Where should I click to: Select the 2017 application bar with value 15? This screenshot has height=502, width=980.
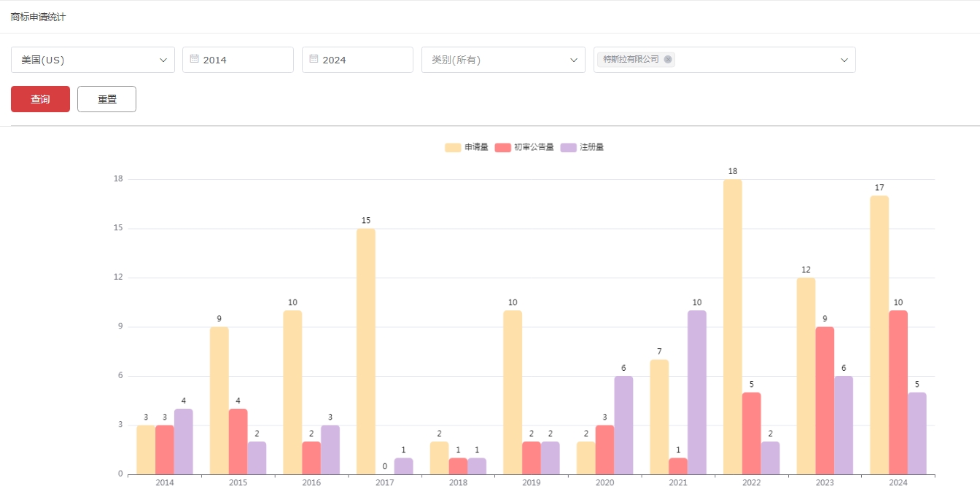pyautogui.click(x=365, y=352)
